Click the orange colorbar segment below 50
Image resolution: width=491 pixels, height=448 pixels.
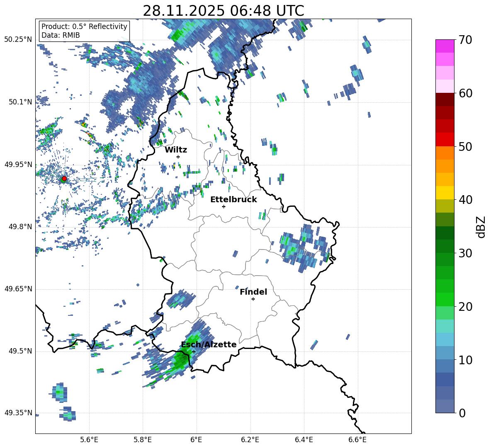pyautogui.click(x=445, y=153)
